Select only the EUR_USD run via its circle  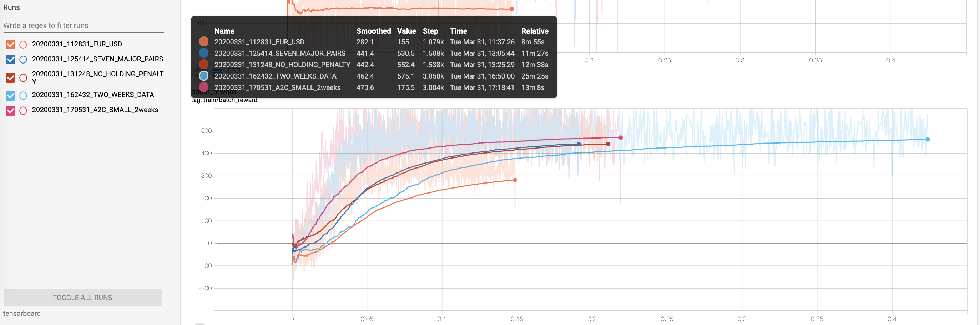coord(23,45)
